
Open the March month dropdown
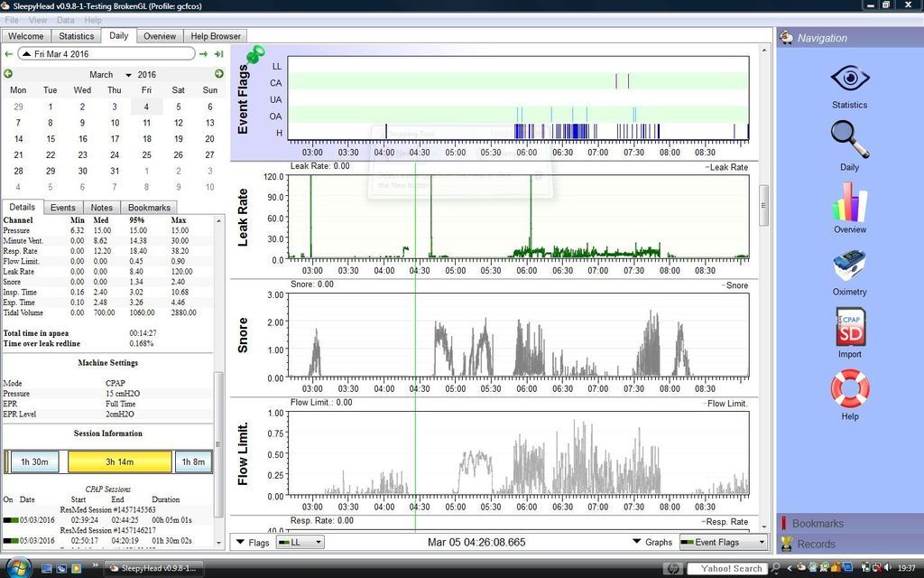pyautogui.click(x=110, y=75)
